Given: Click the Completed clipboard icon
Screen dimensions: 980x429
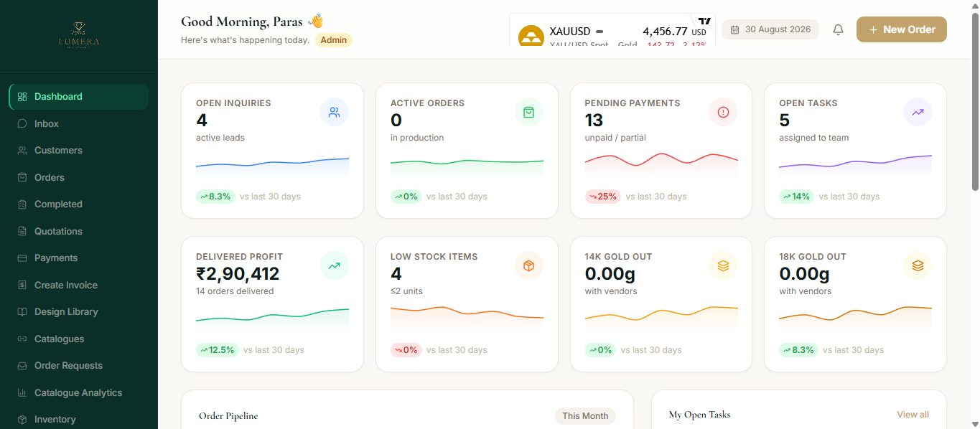Looking at the screenshot, I should pos(22,204).
